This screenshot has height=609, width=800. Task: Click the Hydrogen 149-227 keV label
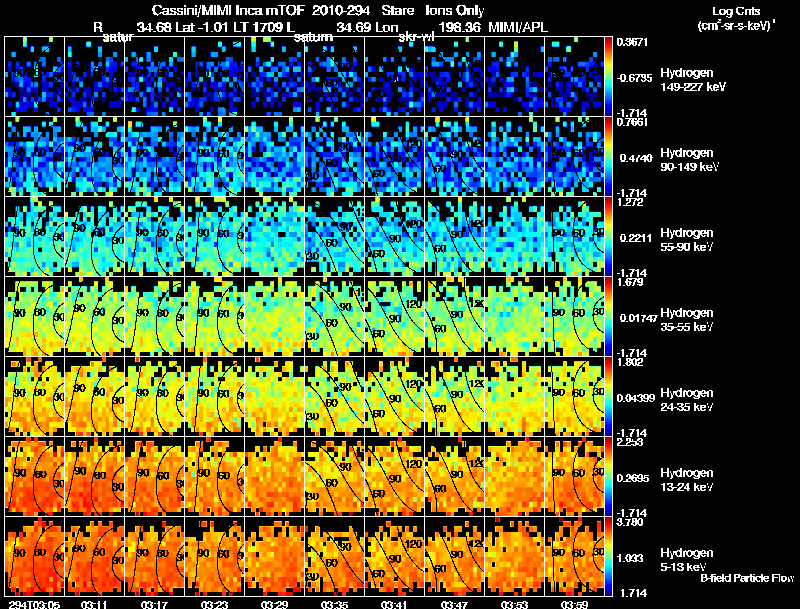(693, 80)
